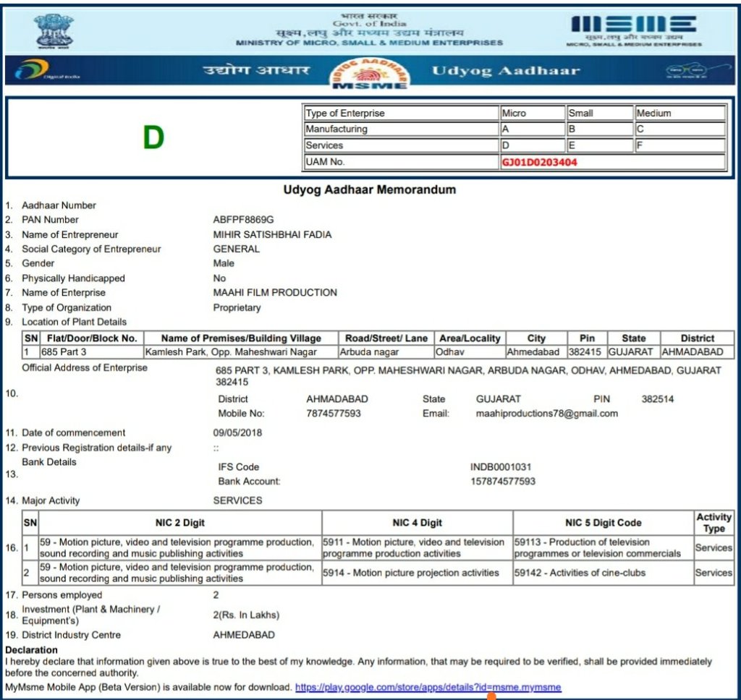
Task: Click the large green D category letter
Action: 153,137
